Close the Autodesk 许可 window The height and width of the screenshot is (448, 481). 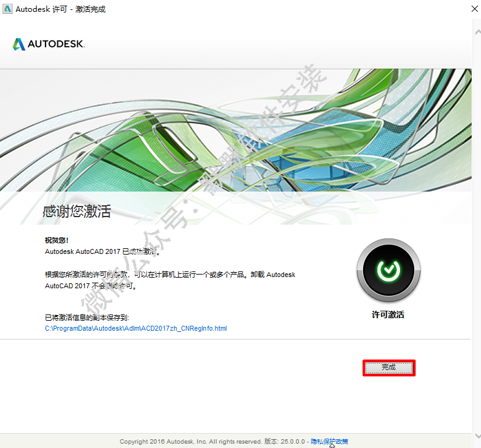(x=474, y=9)
